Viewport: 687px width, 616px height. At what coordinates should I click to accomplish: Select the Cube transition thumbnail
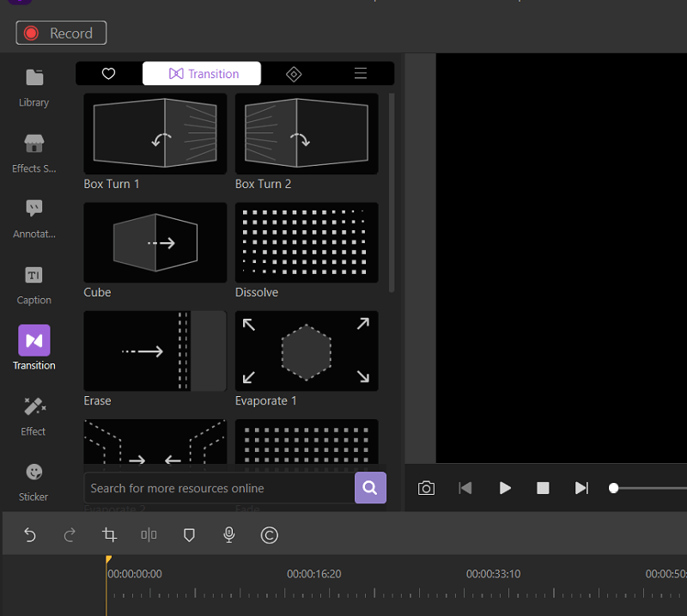[x=155, y=242]
